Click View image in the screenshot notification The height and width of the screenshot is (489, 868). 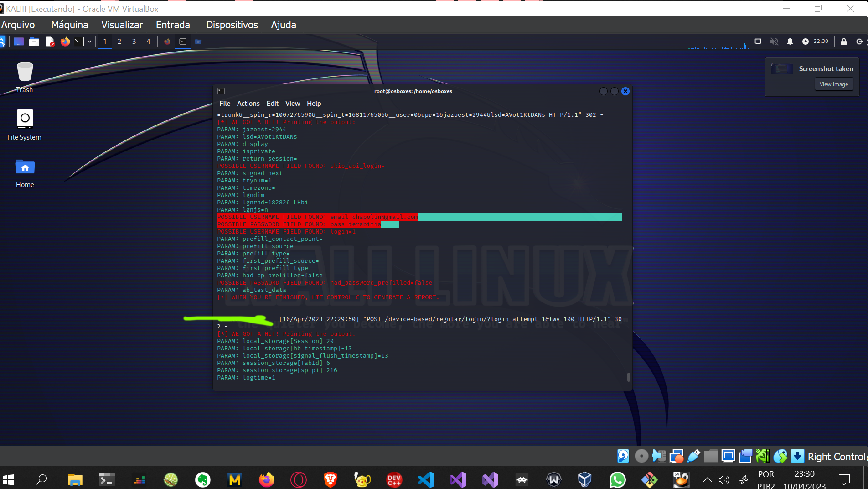click(x=833, y=84)
